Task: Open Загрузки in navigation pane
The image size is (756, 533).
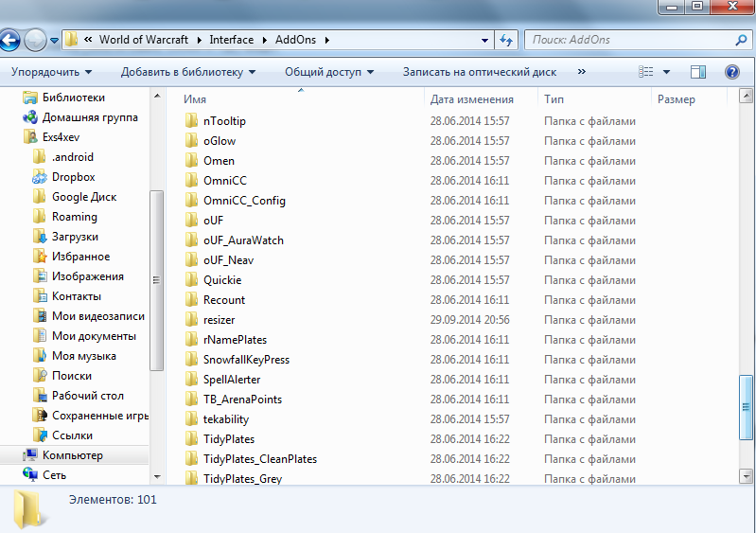Action: click(65, 237)
